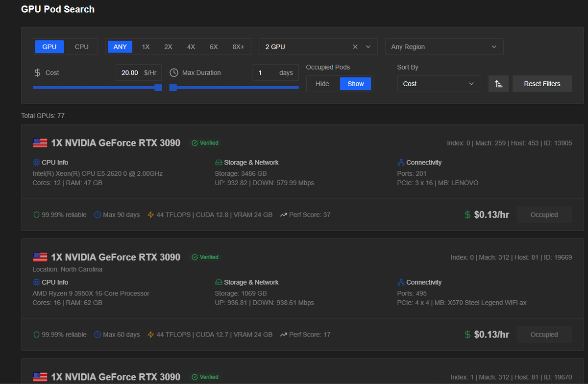Click CPU Info icon on ID 19669 card
The height and width of the screenshot is (384, 588).
(x=36, y=282)
